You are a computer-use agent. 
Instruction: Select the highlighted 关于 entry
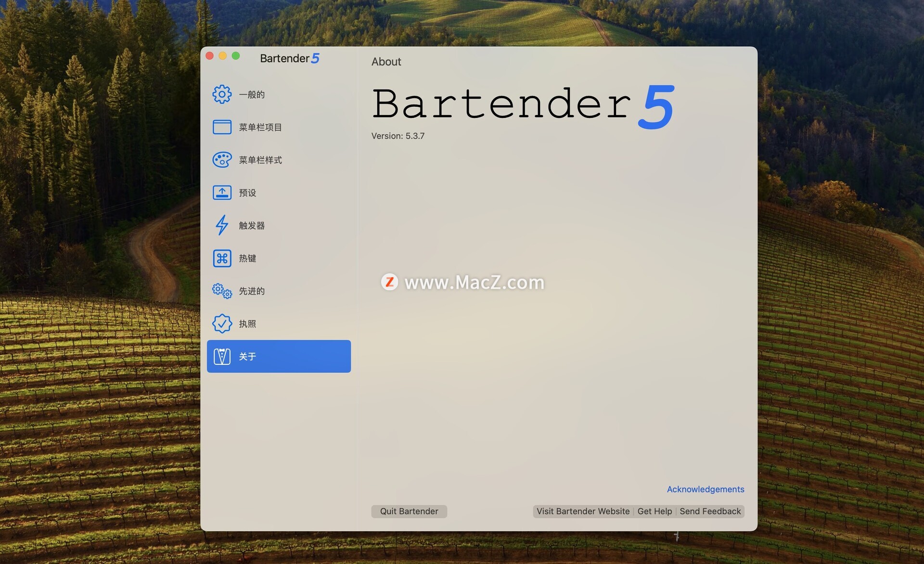279,356
